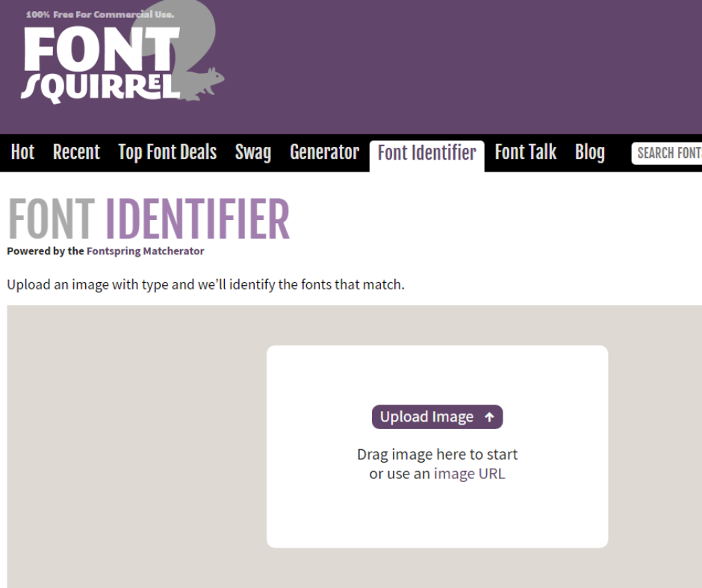Open the Font Talk section

pyautogui.click(x=526, y=152)
